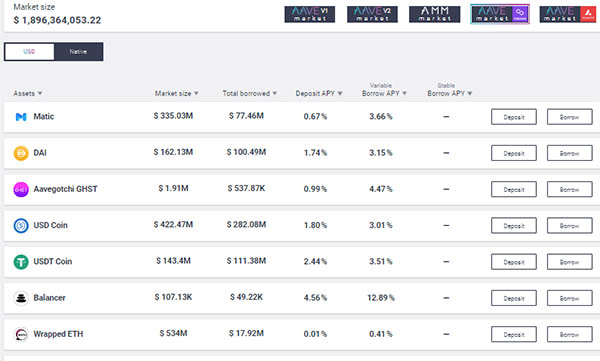Select the Aavegotchi GHST token icon
600x361 pixels.
(x=21, y=189)
